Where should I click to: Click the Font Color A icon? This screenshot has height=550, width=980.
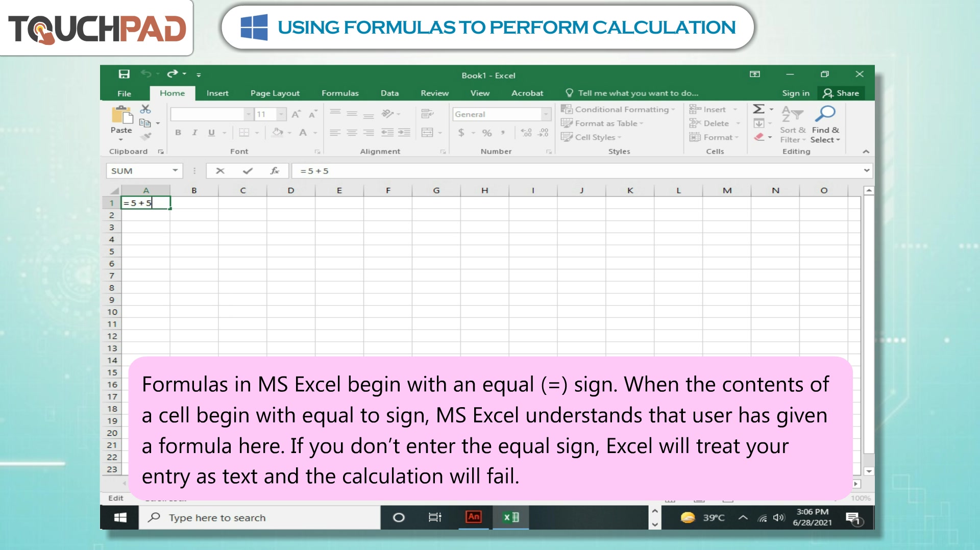point(303,133)
